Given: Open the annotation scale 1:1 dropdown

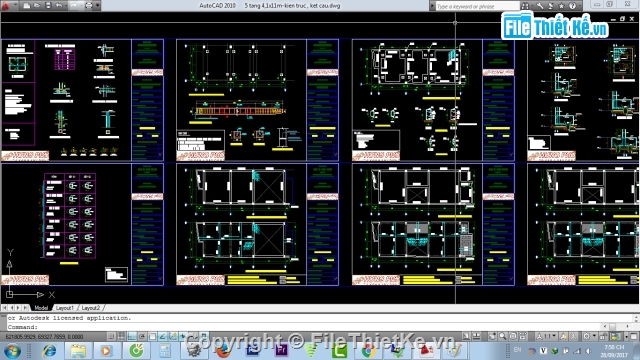Looking at the screenshot, I should 546,336.
